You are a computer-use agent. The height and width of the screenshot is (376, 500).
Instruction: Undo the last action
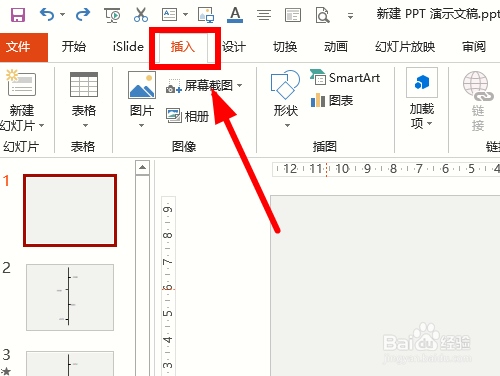[x=47, y=15]
